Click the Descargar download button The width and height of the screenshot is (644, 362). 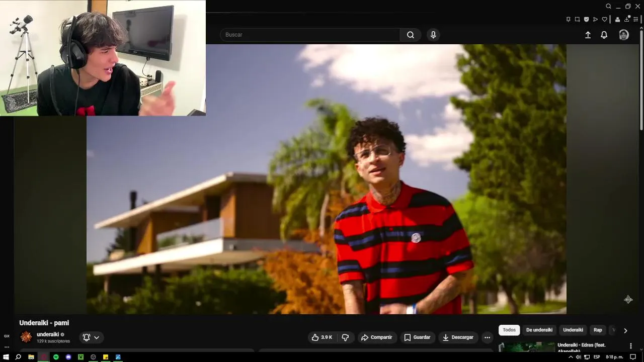pyautogui.click(x=458, y=337)
